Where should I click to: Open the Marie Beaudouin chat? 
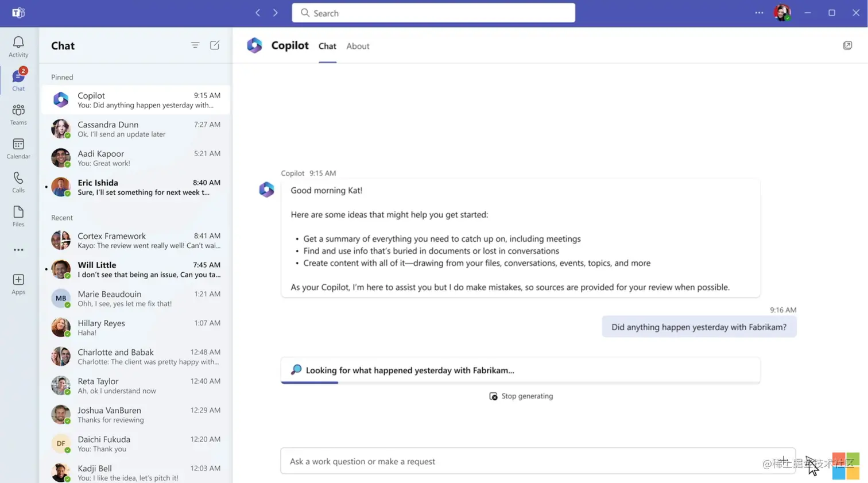click(x=136, y=298)
